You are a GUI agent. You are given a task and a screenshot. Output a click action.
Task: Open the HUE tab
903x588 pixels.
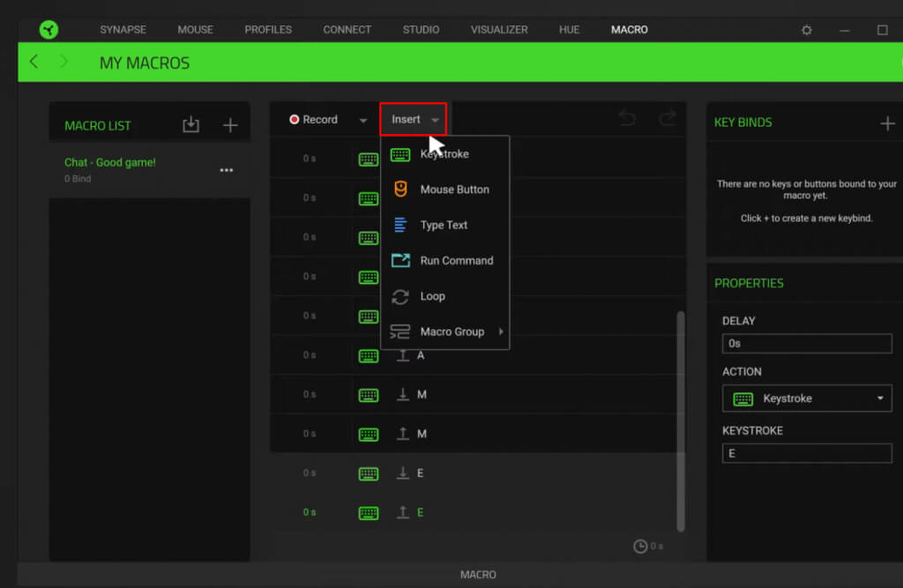tap(569, 29)
